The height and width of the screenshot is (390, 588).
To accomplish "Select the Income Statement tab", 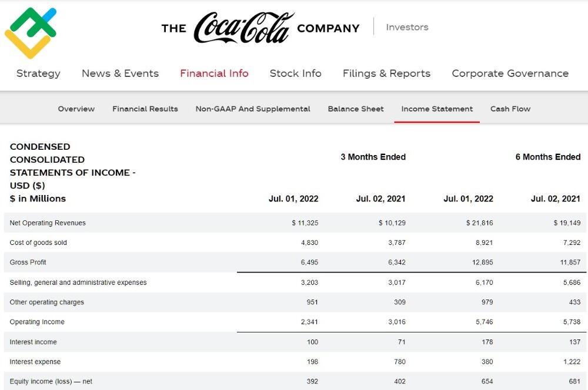I will 437,109.
